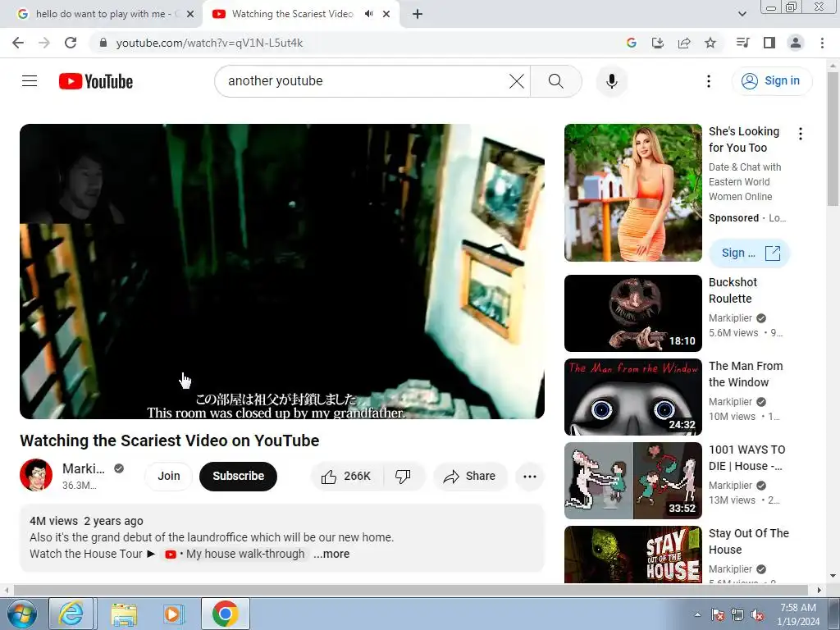Open Markiplier's channel avatar
Image resolution: width=840 pixels, height=630 pixels.
36,475
